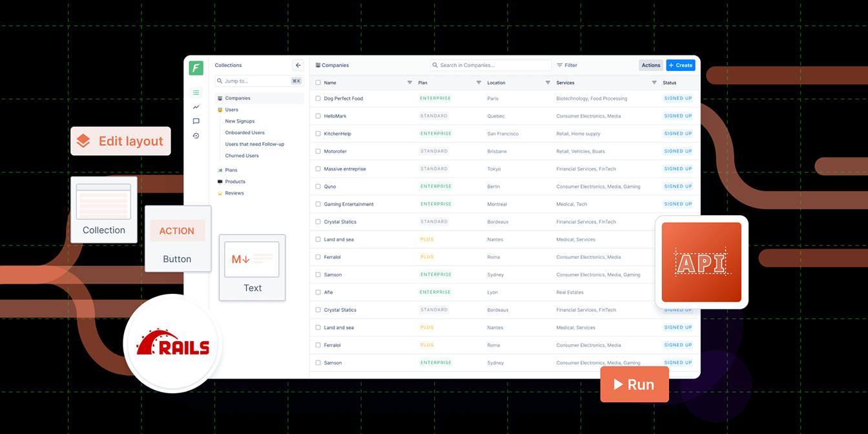Open the chat bubble icon in sidebar

click(x=196, y=121)
